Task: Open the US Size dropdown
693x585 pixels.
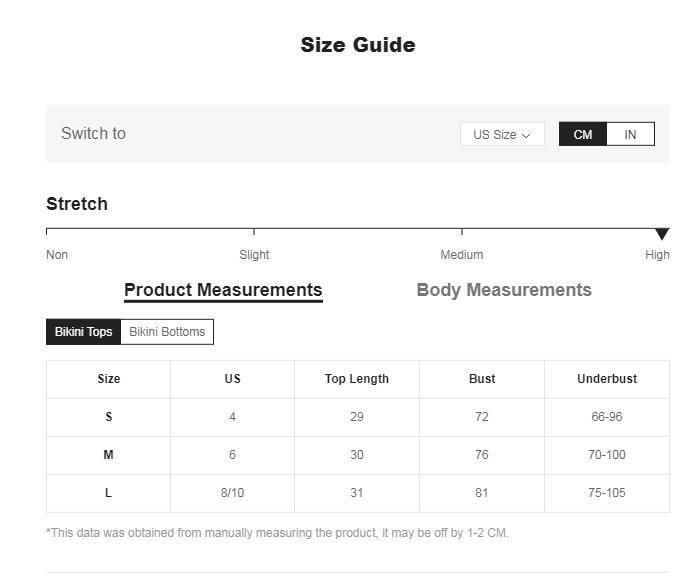Action: pyautogui.click(x=502, y=134)
